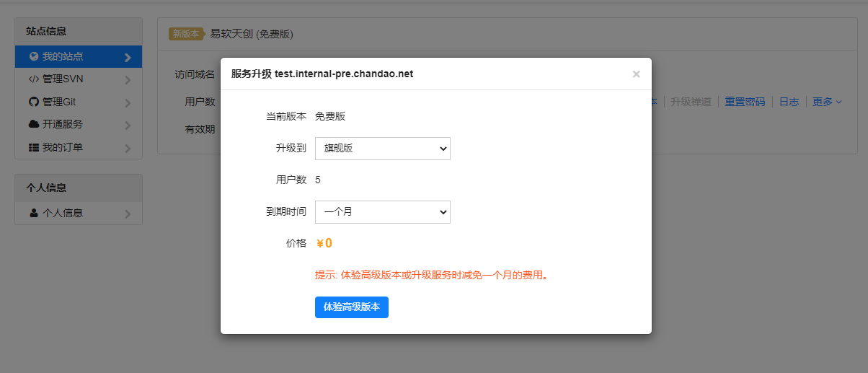This screenshot has width=868, height=373.
Task: Click the code icon for 管理SVN
Action: coord(33,79)
